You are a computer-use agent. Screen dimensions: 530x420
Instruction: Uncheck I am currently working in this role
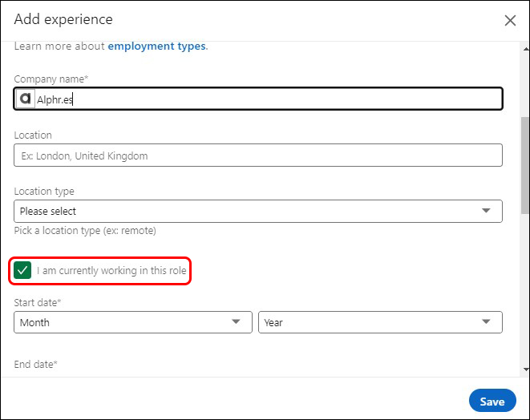(x=22, y=270)
